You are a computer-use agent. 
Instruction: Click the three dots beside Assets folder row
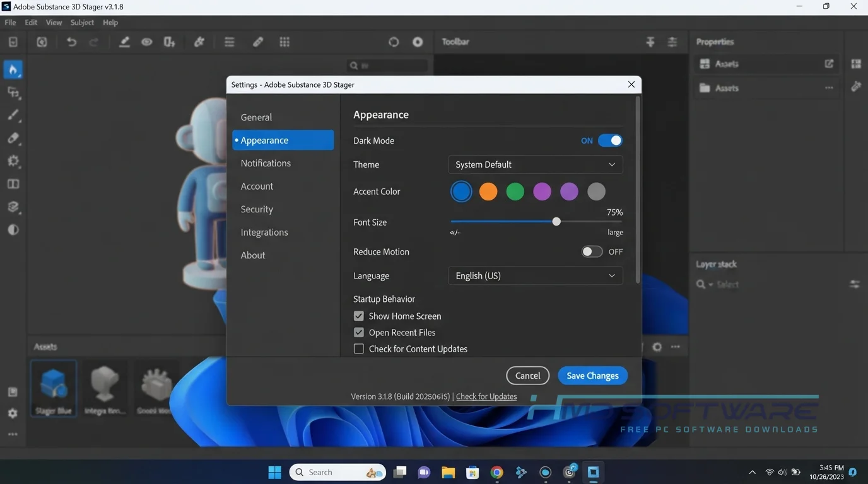829,88
